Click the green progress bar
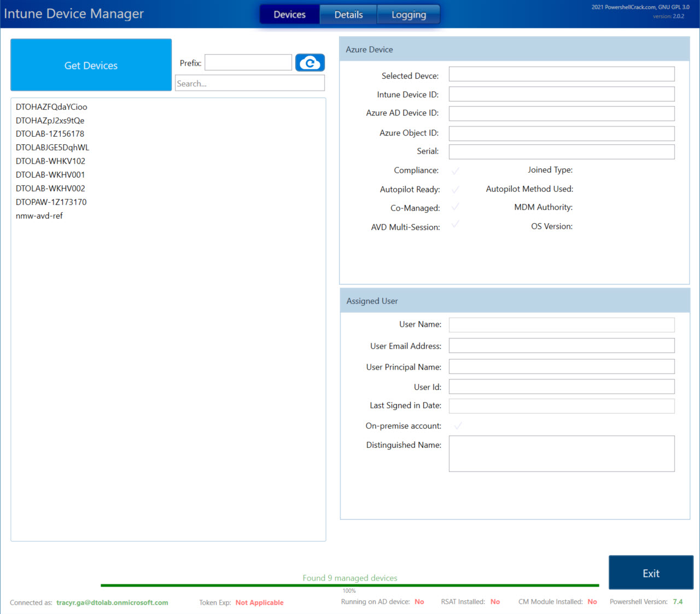Screen dimensions: 700x614 [350, 585]
